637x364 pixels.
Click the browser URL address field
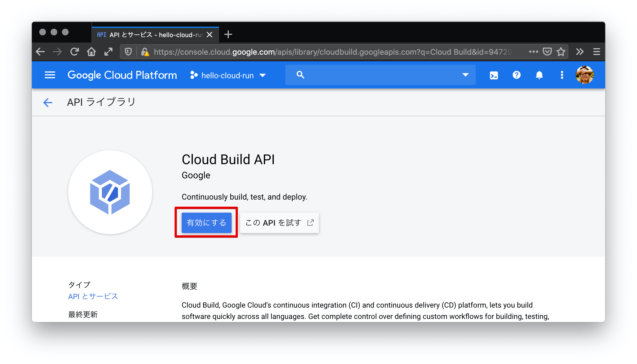(x=332, y=52)
